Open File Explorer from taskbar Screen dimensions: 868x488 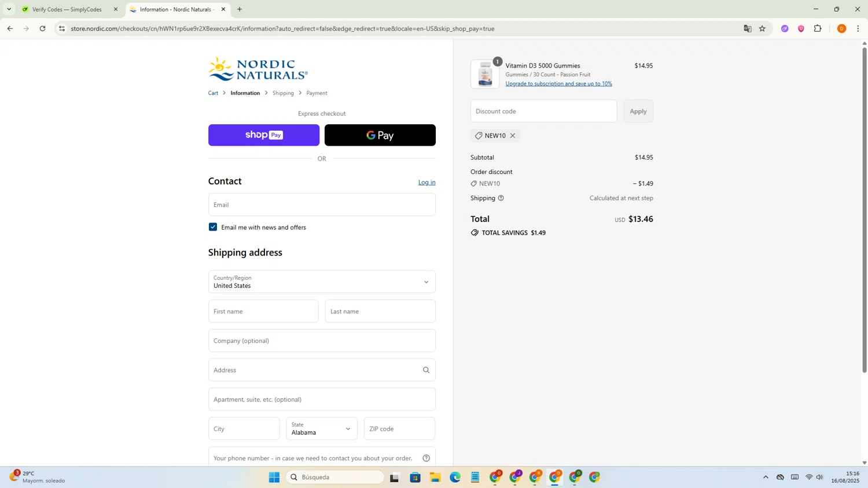tap(435, 477)
